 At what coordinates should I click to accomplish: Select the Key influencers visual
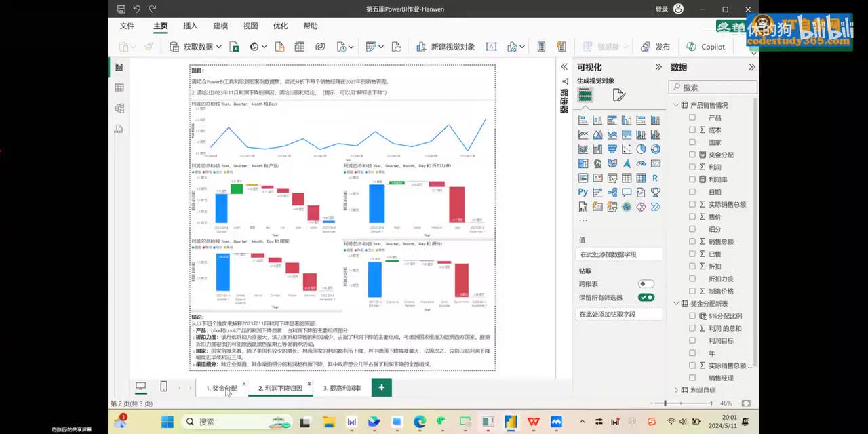597,192
